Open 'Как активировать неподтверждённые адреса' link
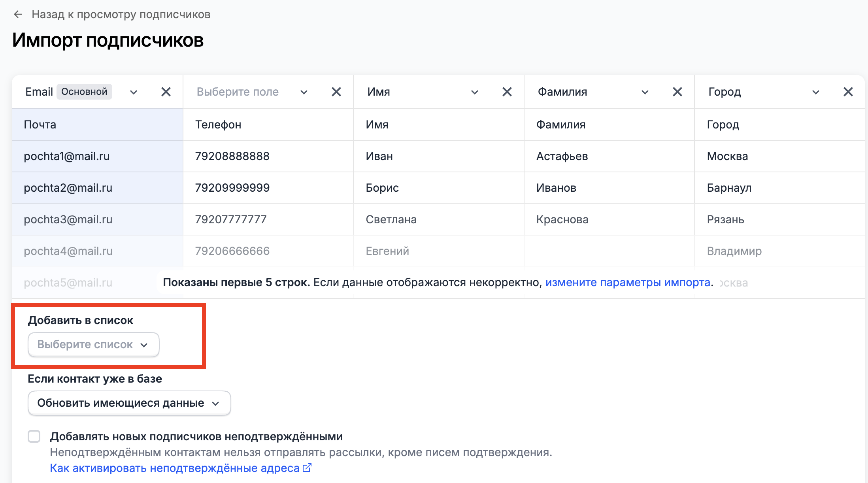Screen dimensions: 868x483 [x=175, y=468]
